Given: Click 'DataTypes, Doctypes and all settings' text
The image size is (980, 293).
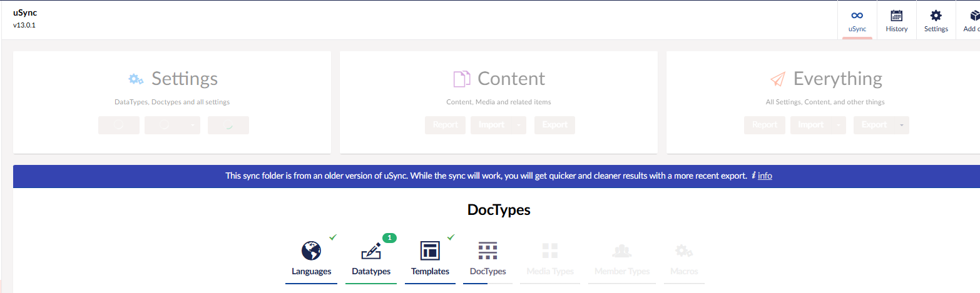Looking at the screenshot, I should 172,102.
